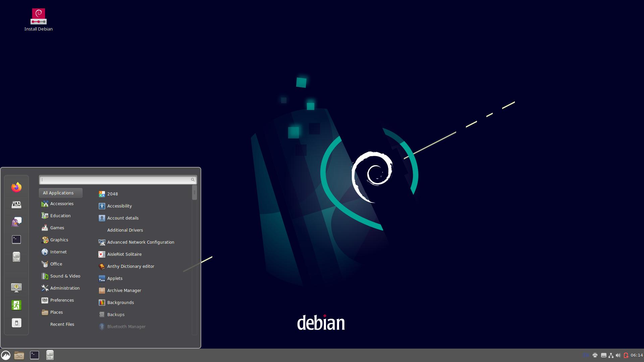Open Advanced Network Configuration

pos(140,242)
